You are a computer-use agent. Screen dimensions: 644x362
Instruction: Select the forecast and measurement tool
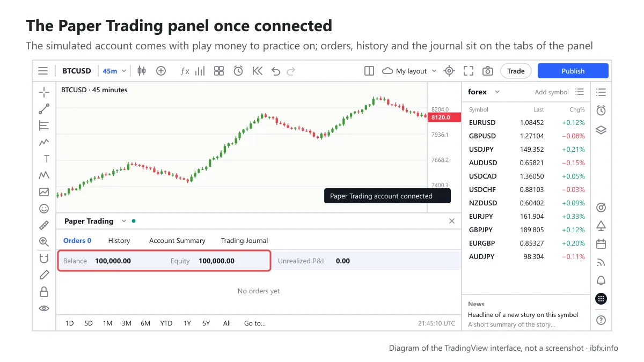(x=44, y=192)
